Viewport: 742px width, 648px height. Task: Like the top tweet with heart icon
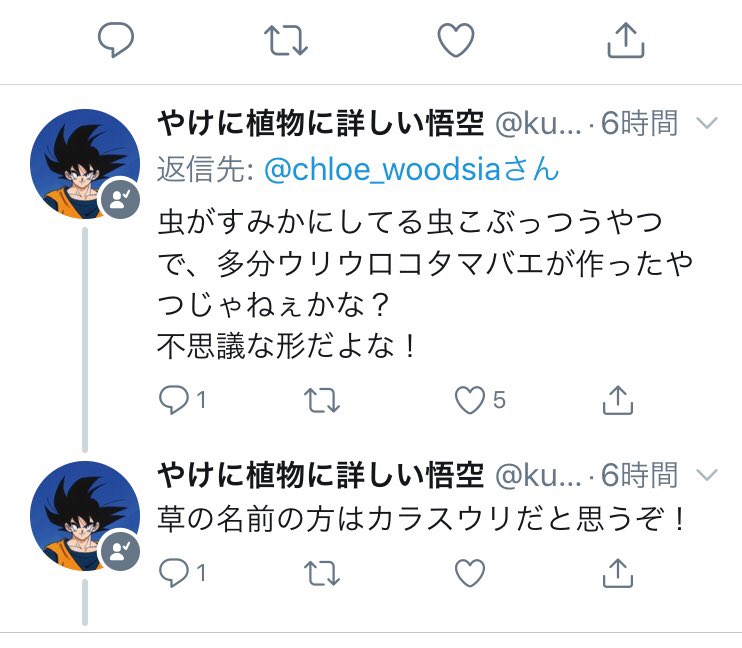coord(456,40)
